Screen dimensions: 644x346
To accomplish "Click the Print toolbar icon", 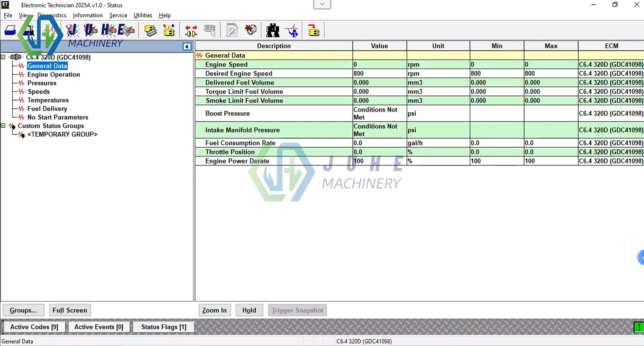I will tap(10, 30).
